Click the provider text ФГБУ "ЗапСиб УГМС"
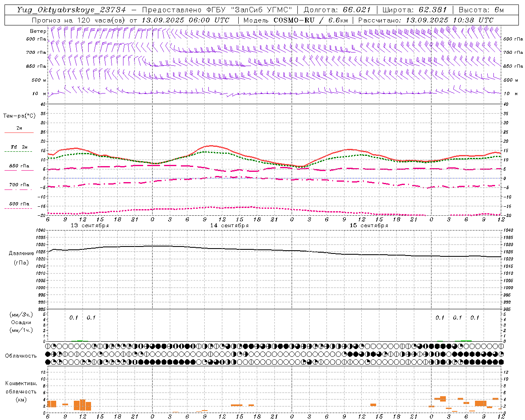 pyautogui.click(x=250, y=10)
